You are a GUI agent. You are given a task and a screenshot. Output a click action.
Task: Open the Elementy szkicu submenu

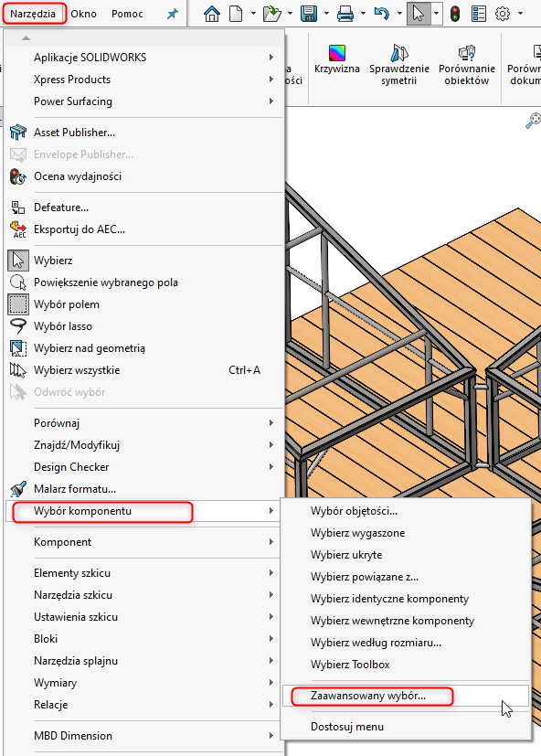[143, 573]
